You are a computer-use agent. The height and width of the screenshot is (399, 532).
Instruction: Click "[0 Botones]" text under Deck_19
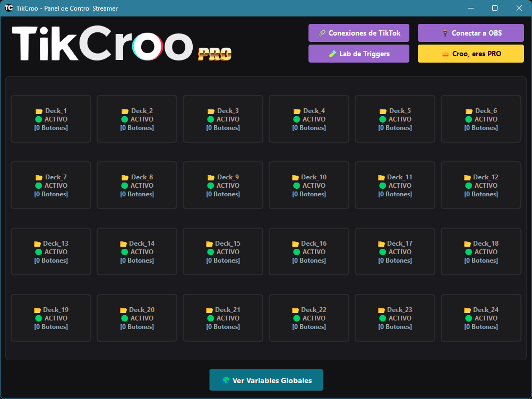(x=51, y=327)
